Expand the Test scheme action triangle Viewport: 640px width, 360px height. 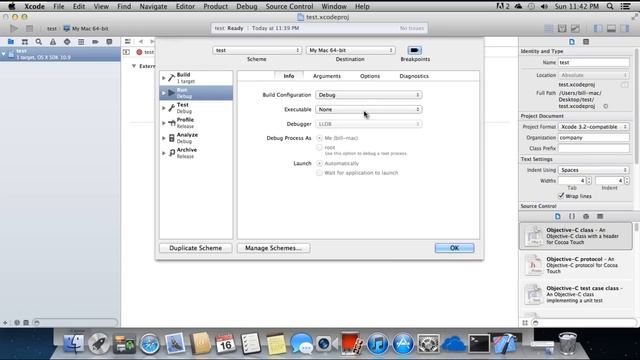[164, 108]
